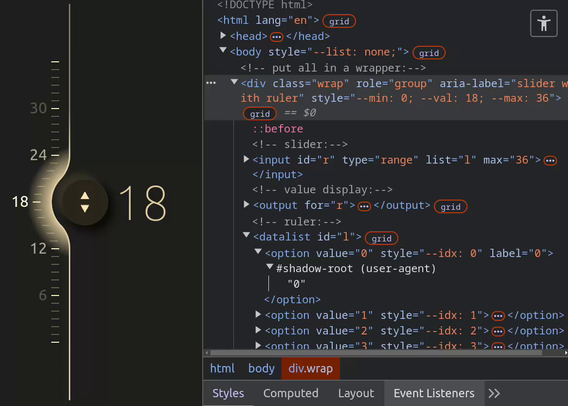Switch to the Styles tab
The width and height of the screenshot is (568, 406).
coord(228,393)
